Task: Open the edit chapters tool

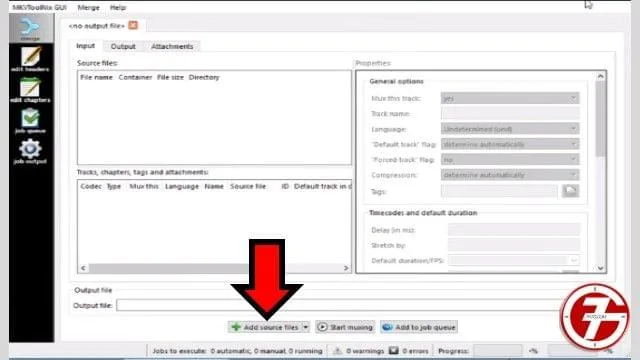Action: (31, 90)
